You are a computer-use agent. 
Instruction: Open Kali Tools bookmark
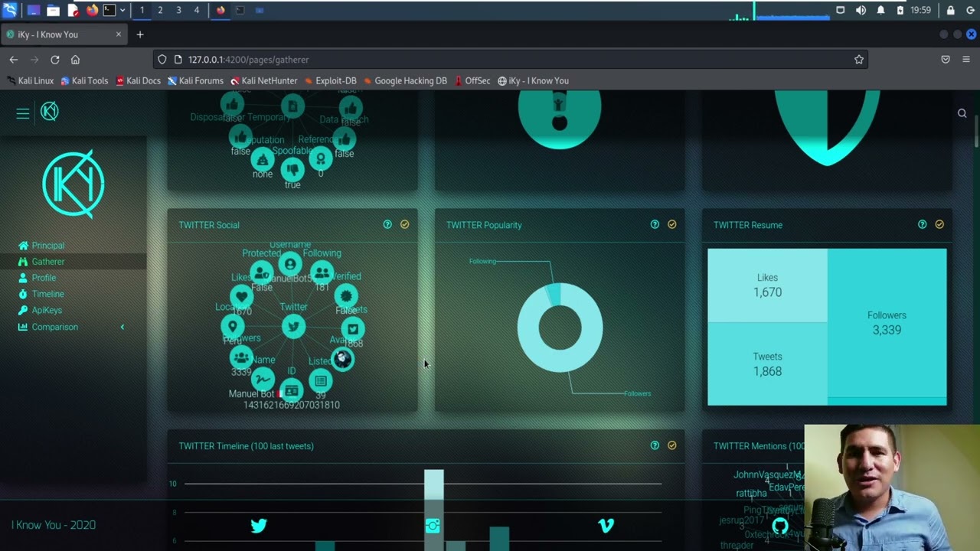[x=84, y=81]
